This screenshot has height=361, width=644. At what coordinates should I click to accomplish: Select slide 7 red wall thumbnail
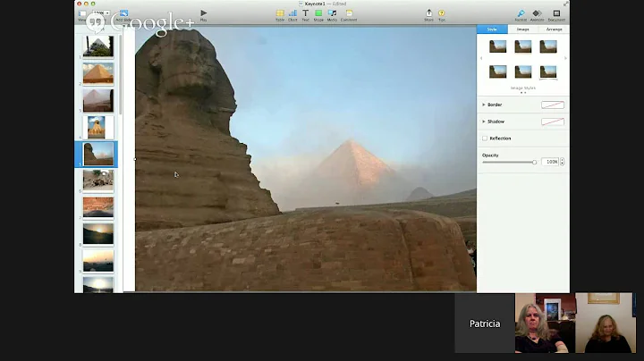98,207
